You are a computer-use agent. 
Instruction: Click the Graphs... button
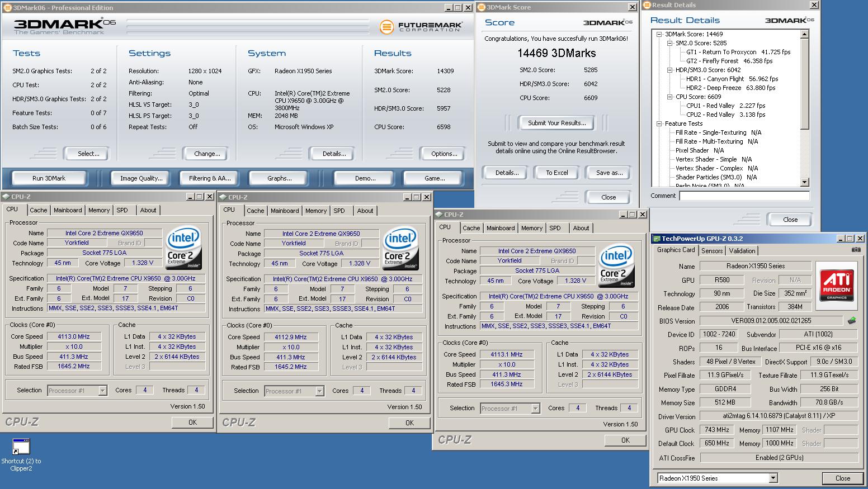[280, 178]
